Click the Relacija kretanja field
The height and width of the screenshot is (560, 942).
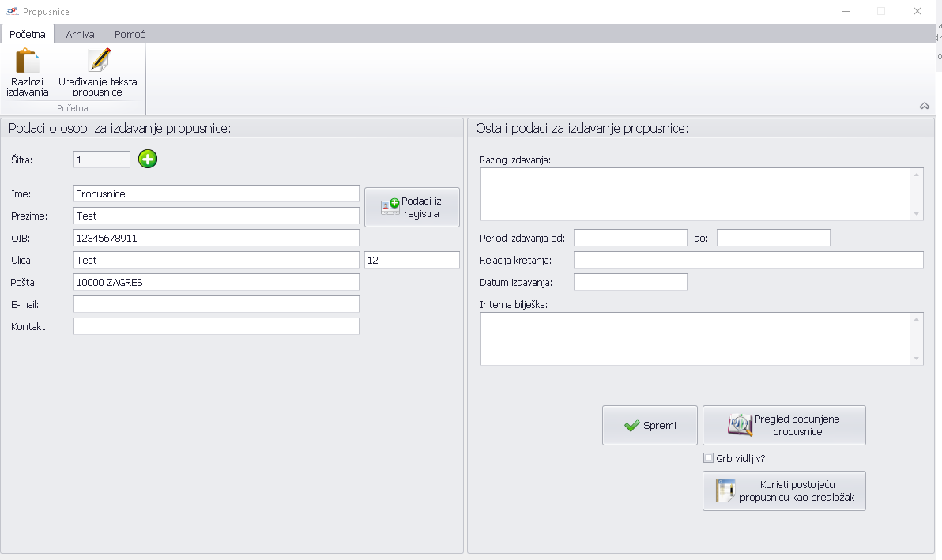coord(748,260)
